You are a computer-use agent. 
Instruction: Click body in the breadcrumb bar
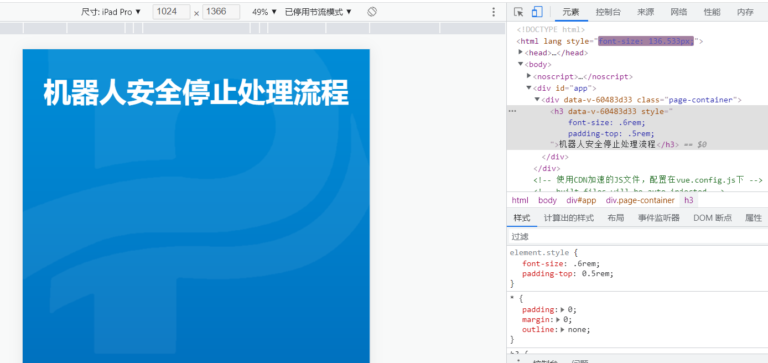pos(548,200)
